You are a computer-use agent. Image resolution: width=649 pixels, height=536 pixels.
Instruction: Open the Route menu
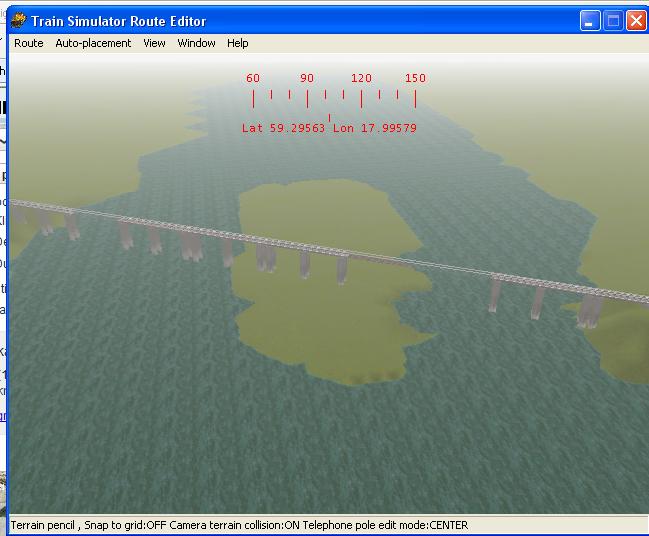28,43
